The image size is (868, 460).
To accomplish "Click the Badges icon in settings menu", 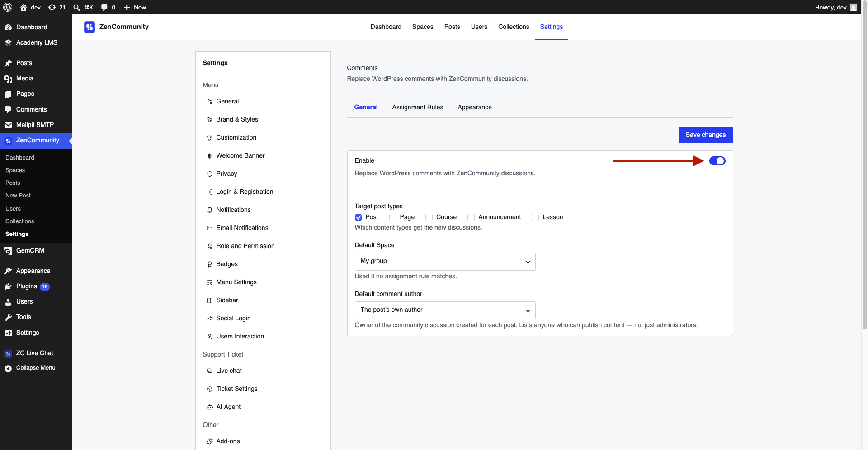I will [x=210, y=264].
